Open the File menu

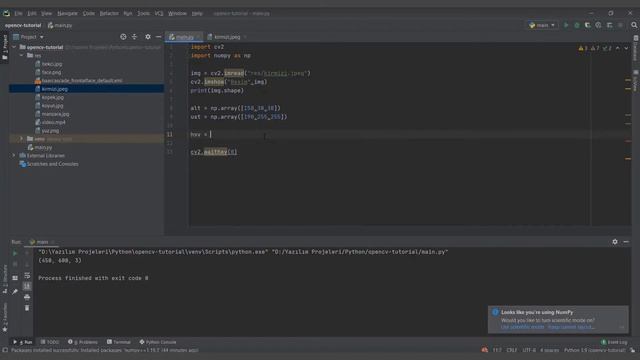18,13
